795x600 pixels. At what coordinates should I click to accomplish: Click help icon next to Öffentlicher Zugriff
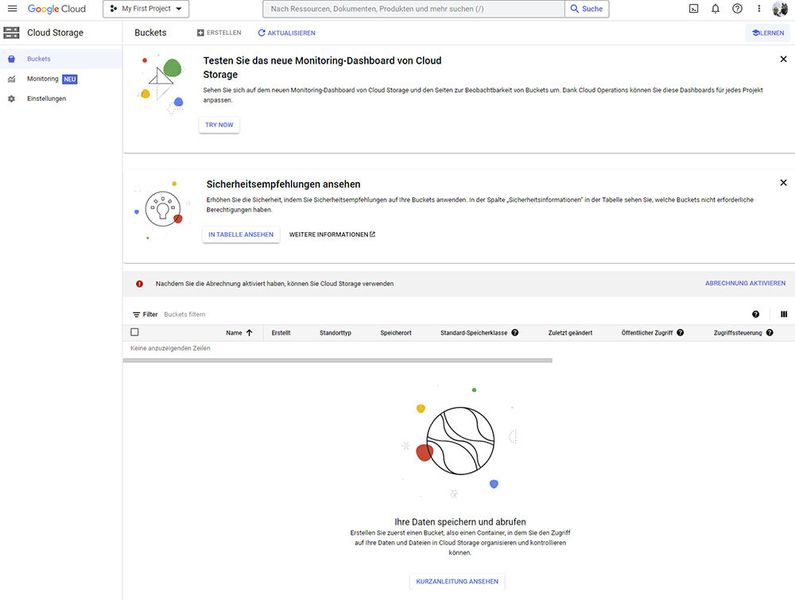680,333
